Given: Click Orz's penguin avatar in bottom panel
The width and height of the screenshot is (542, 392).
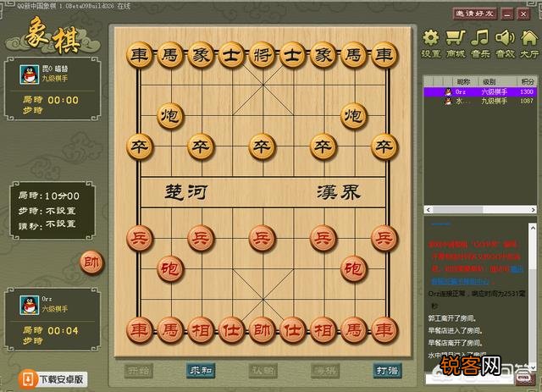Looking at the screenshot, I should (x=30, y=305).
